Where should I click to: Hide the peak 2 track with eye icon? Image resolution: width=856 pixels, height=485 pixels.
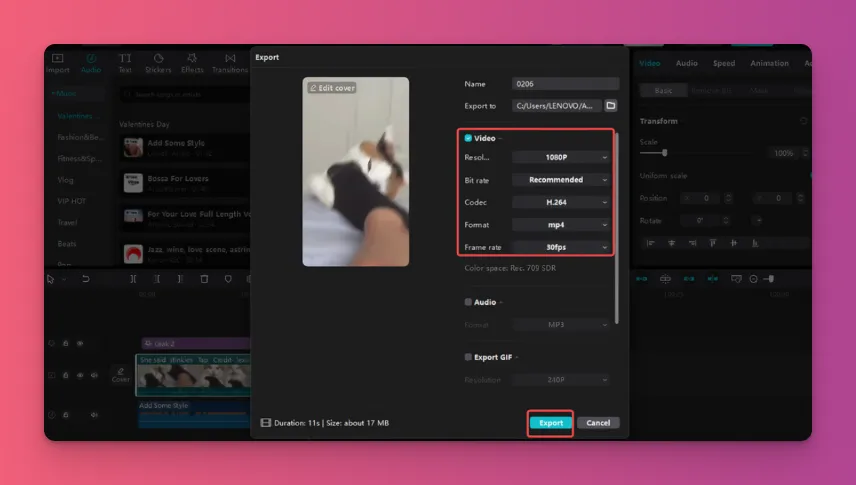80,344
